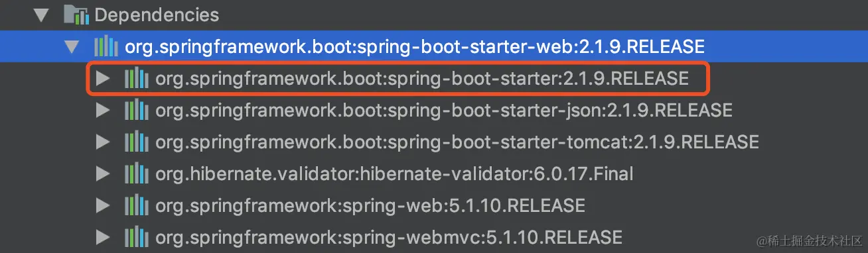Select org.hibernate.validator:hibernate-validator:6.0.17.Final entry

[394, 174]
